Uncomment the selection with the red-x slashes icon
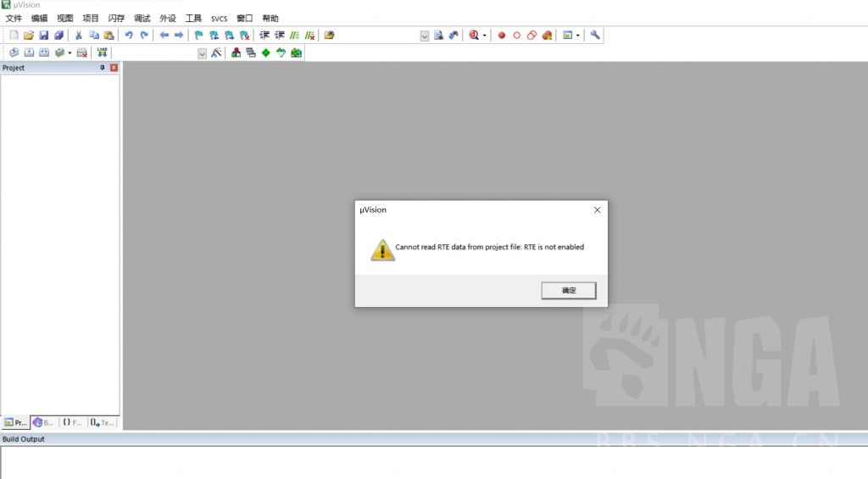The width and height of the screenshot is (868, 479). click(x=309, y=36)
